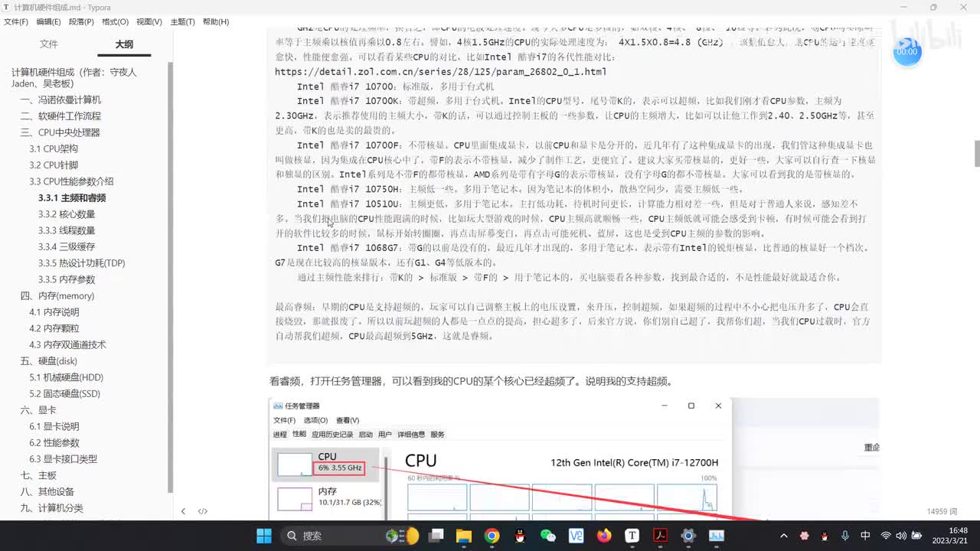
Task: Click the outline sidebar scrollbar
Action: (x=171, y=275)
